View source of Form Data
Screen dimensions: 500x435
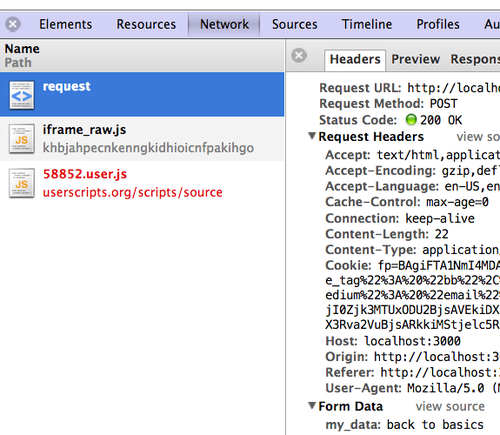click(x=450, y=406)
